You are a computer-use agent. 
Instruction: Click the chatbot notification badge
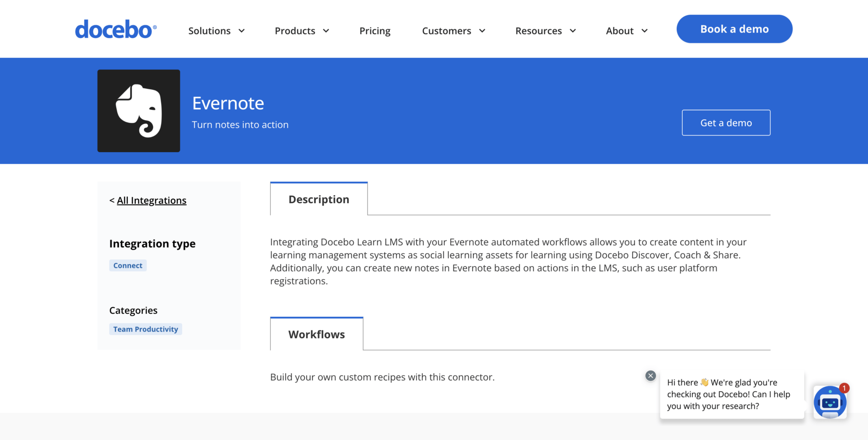tap(844, 388)
